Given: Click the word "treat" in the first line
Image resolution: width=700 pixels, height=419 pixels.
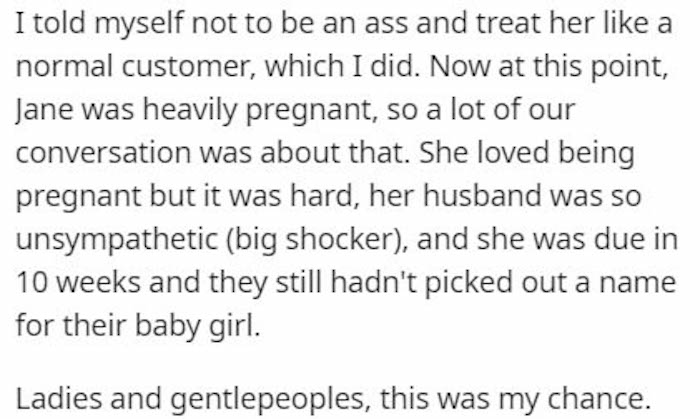Looking at the screenshot, I should pos(508,24).
